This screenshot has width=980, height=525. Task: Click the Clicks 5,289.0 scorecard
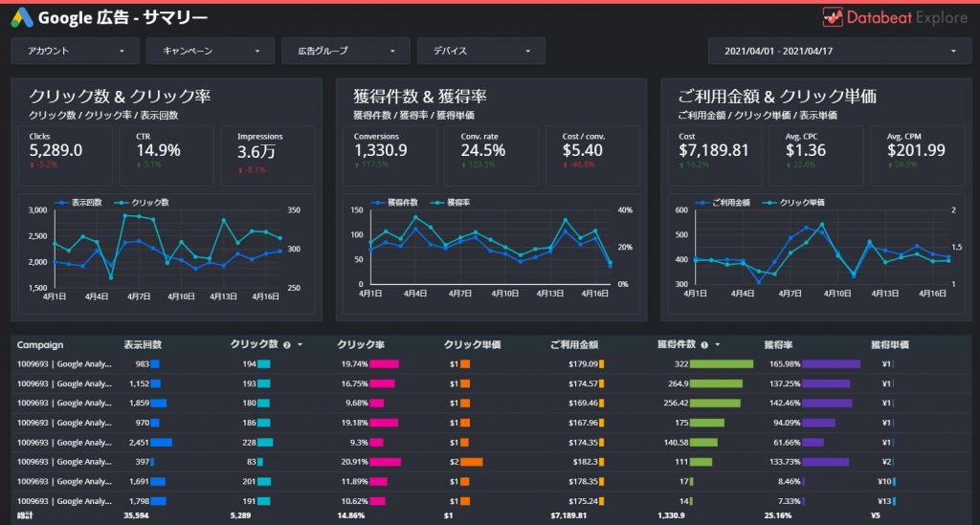tap(65, 156)
